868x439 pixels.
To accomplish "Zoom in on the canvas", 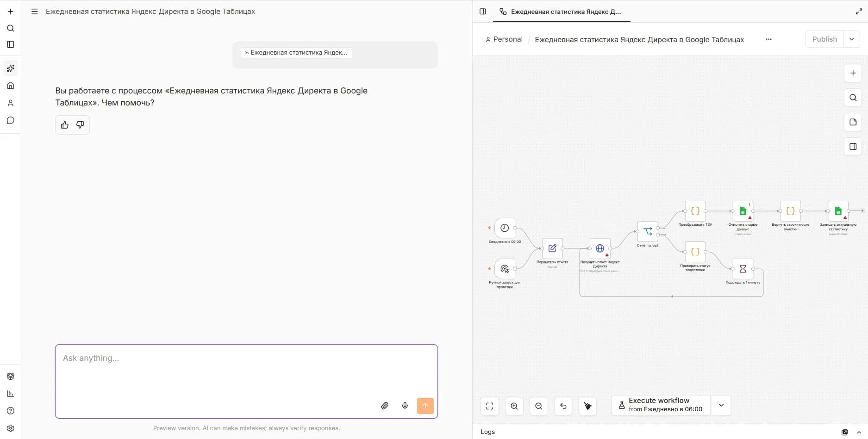I will tap(514, 406).
